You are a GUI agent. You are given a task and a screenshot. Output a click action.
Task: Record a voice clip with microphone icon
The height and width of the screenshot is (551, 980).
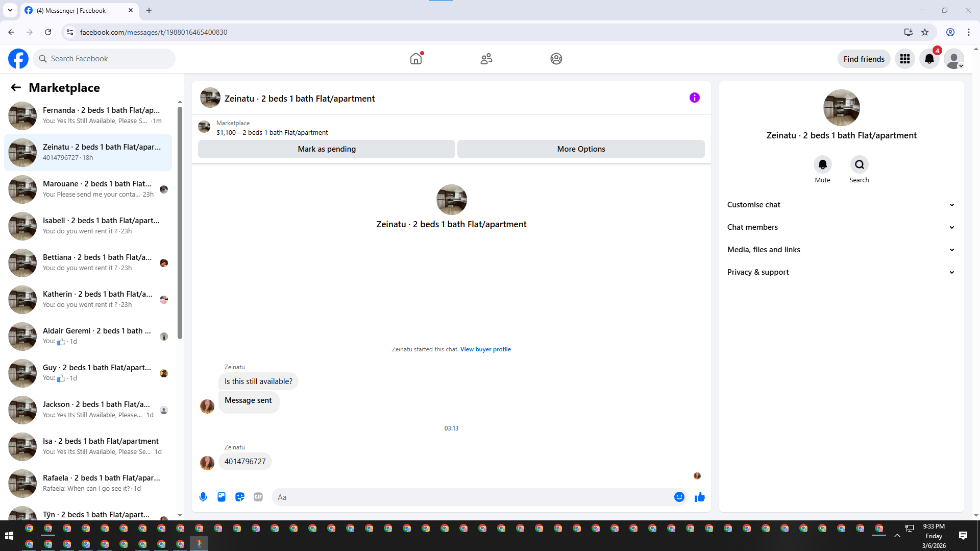[x=203, y=497]
